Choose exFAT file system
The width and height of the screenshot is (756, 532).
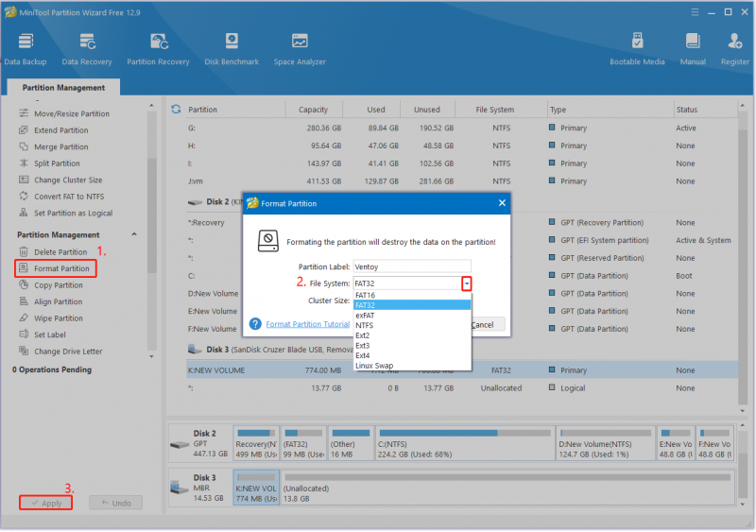coord(412,315)
